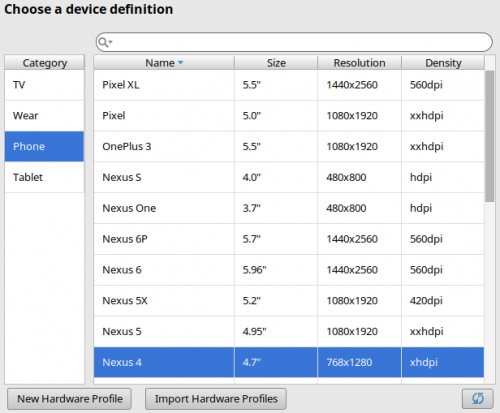
Task: Toggle the Name column sort arrow
Action: coord(180,62)
